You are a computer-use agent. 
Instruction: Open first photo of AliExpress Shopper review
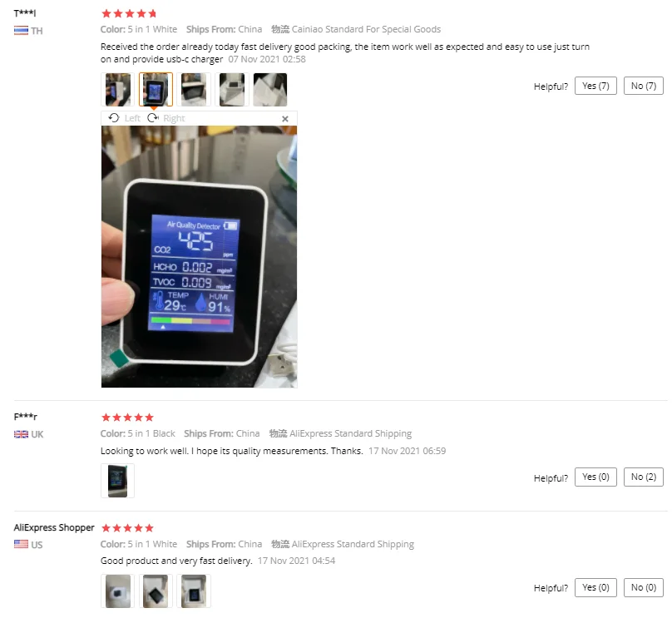(x=118, y=591)
